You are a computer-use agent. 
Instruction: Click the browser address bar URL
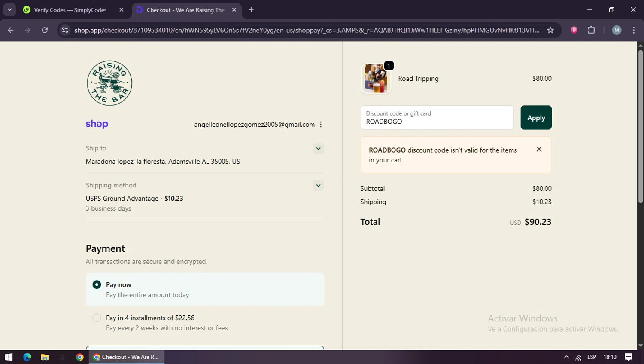click(x=307, y=30)
